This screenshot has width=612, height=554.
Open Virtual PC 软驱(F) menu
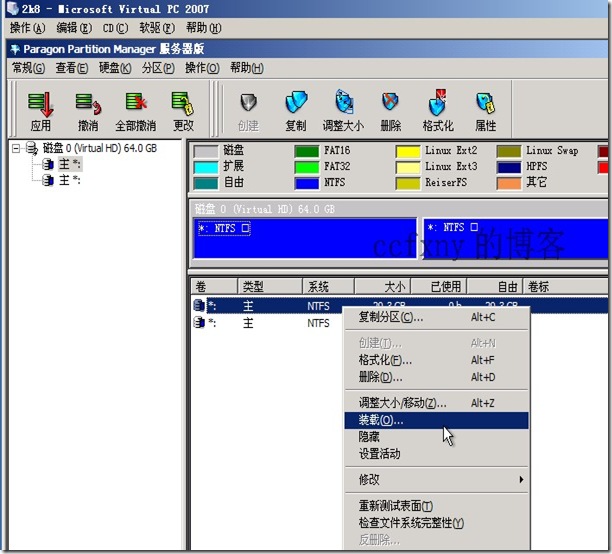(x=157, y=28)
